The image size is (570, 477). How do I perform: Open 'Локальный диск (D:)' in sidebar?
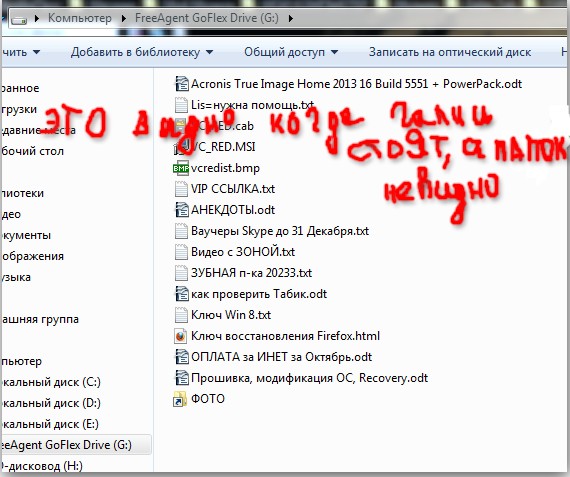[x=51, y=404]
